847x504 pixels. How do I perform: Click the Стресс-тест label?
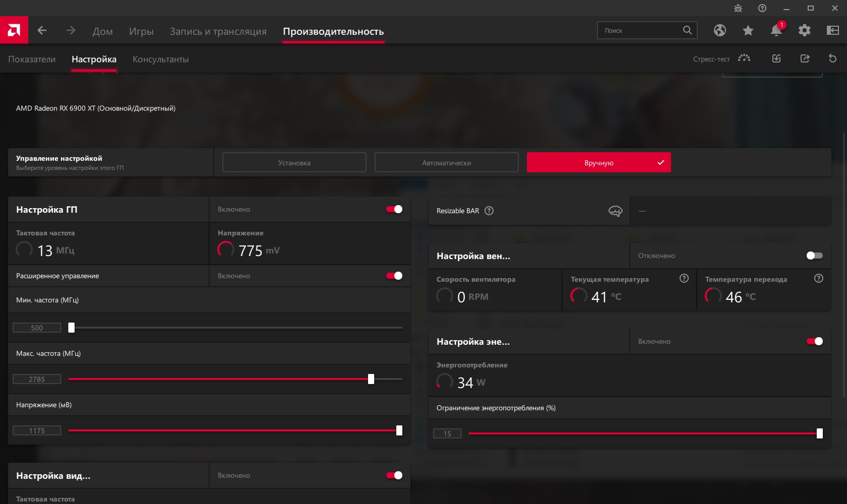[x=711, y=59]
